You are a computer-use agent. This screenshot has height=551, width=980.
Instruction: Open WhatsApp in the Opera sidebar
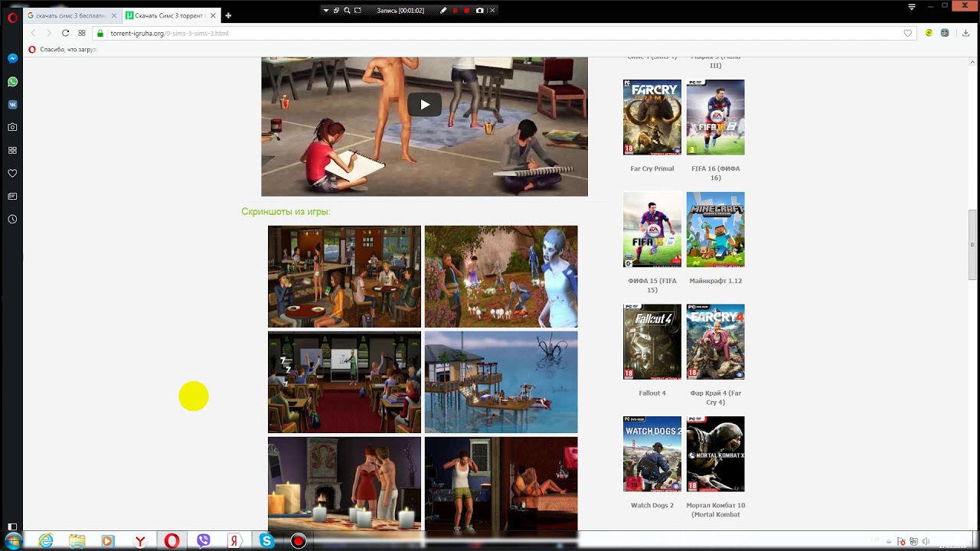(x=12, y=81)
